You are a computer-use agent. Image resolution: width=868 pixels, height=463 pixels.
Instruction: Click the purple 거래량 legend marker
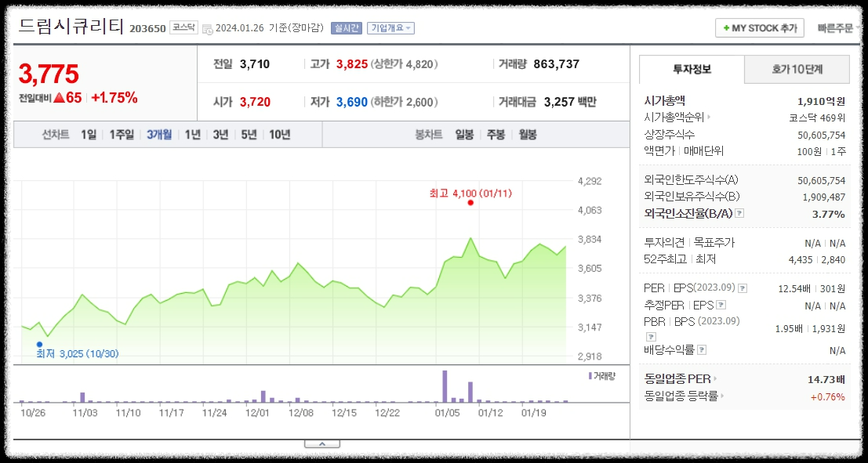[x=590, y=375]
